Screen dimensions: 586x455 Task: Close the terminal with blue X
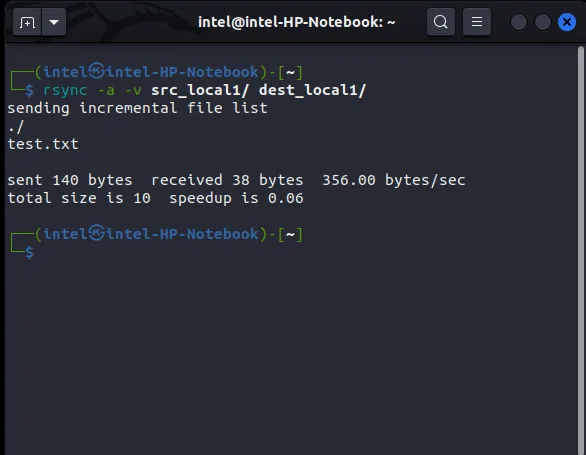(567, 22)
